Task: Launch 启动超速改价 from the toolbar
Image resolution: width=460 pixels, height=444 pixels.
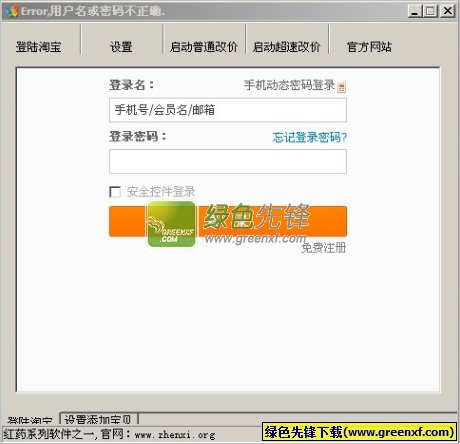Action: pyautogui.click(x=287, y=47)
